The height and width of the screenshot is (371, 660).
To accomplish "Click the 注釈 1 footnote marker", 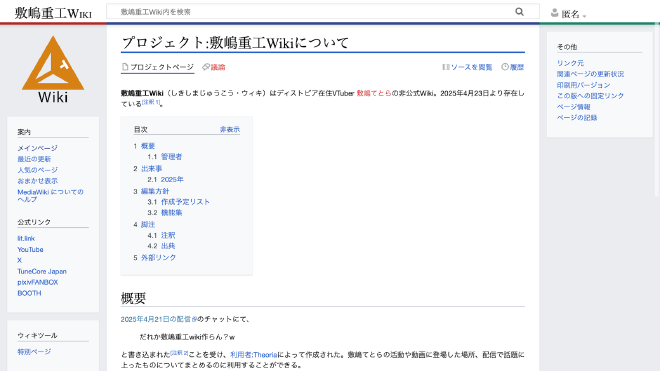I will (x=151, y=102).
